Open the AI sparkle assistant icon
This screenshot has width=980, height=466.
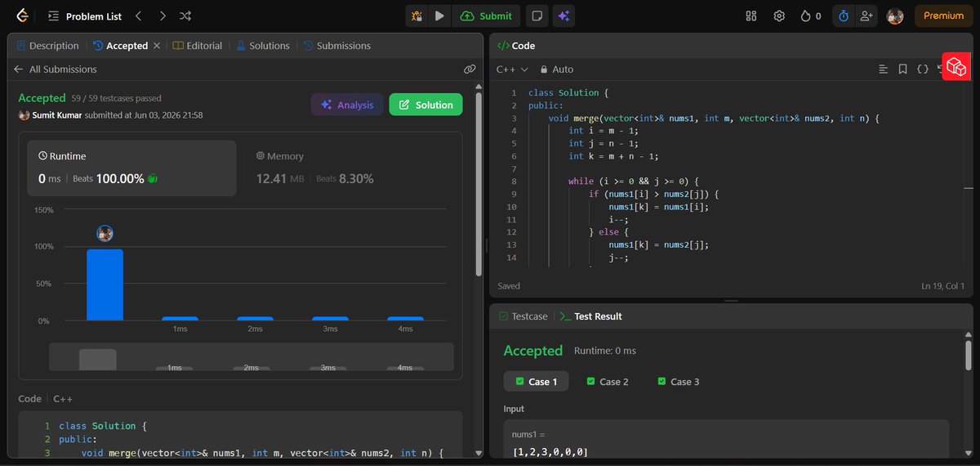563,16
